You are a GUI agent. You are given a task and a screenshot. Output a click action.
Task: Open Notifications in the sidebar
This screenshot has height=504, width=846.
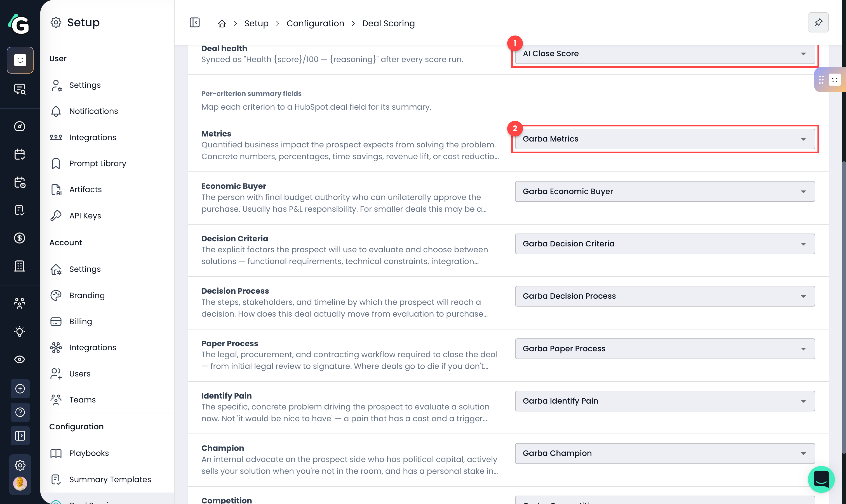tap(107, 111)
